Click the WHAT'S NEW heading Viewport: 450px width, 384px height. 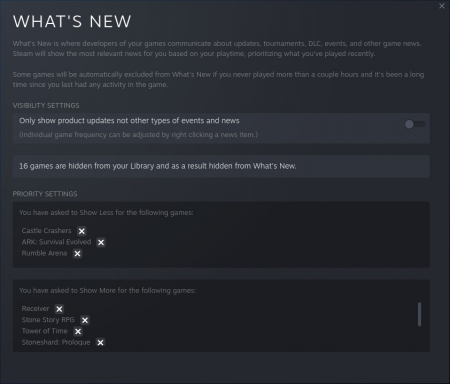pyautogui.click(x=72, y=21)
